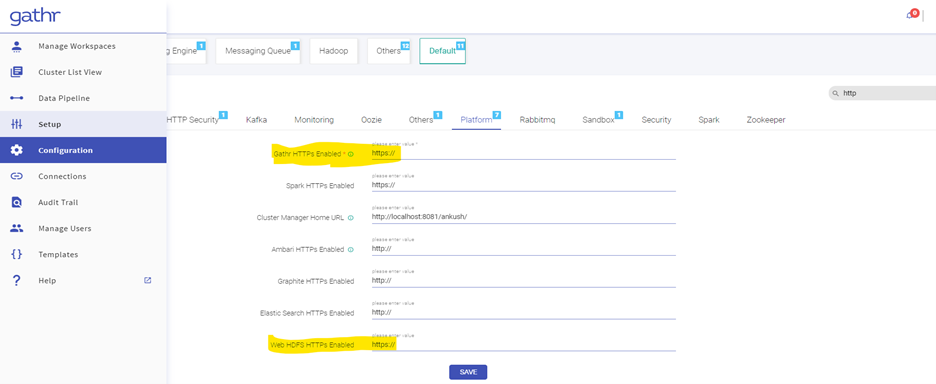The image size is (936, 384).
Task: Open Templates menu item
Action: click(x=83, y=254)
